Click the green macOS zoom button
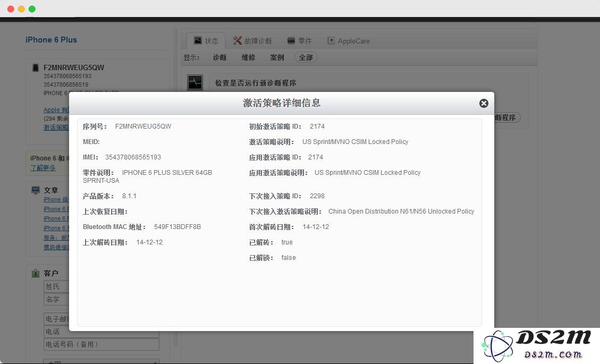The height and width of the screenshot is (364, 600). coord(32,9)
